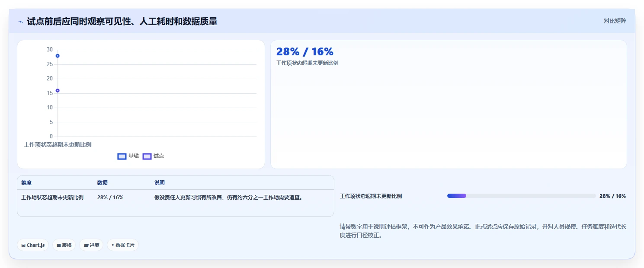644x268 pixels.
Task: Click the table cell 28% / 16%
Action: [110, 198]
